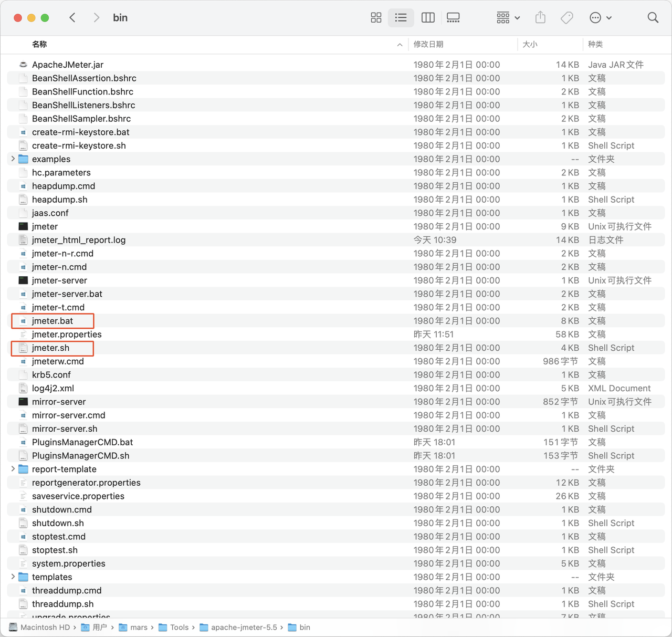This screenshot has height=637, width=672.
Task: Switch to gallery view
Action: (x=453, y=18)
